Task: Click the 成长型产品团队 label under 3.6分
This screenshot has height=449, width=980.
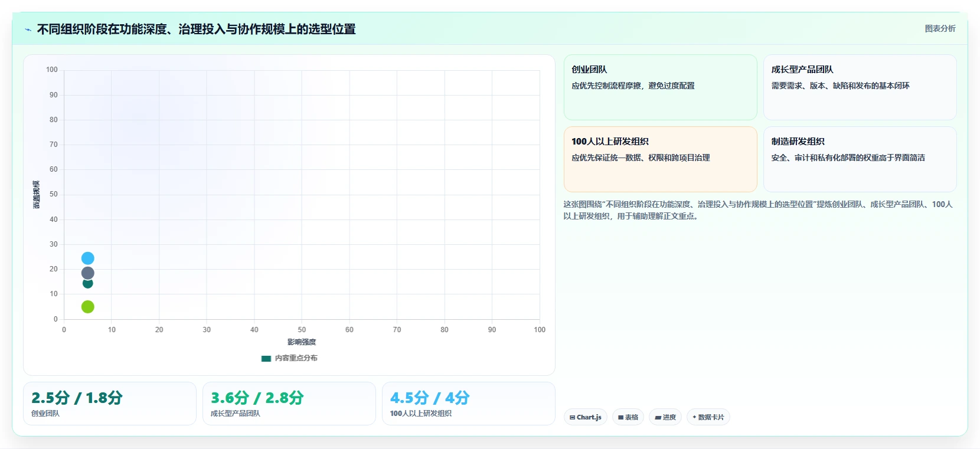Action: click(x=236, y=414)
